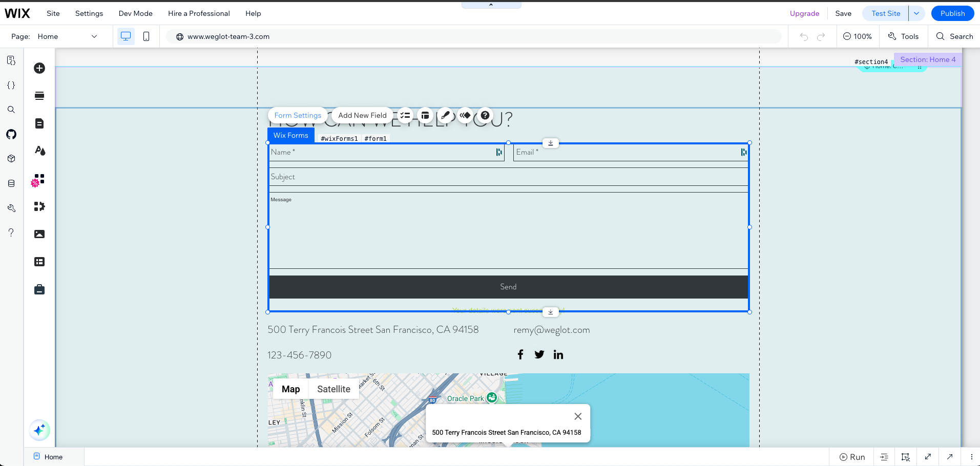The height and width of the screenshot is (466, 980).
Task: Switch to desktop view editor
Action: coord(126,36)
